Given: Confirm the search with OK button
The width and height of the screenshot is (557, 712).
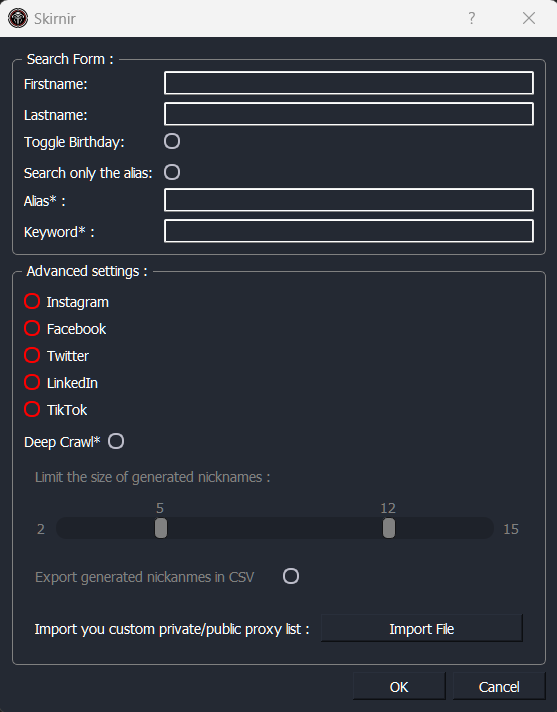Looking at the screenshot, I should tap(399, 687).
